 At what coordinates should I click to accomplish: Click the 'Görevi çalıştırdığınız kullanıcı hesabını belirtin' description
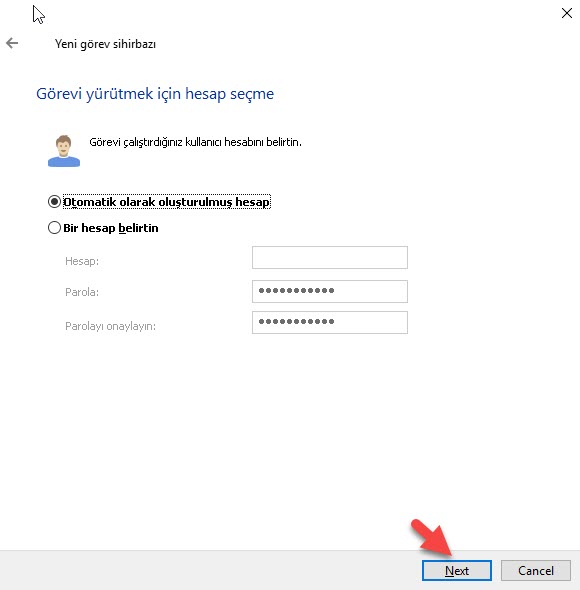click(195, 142)
